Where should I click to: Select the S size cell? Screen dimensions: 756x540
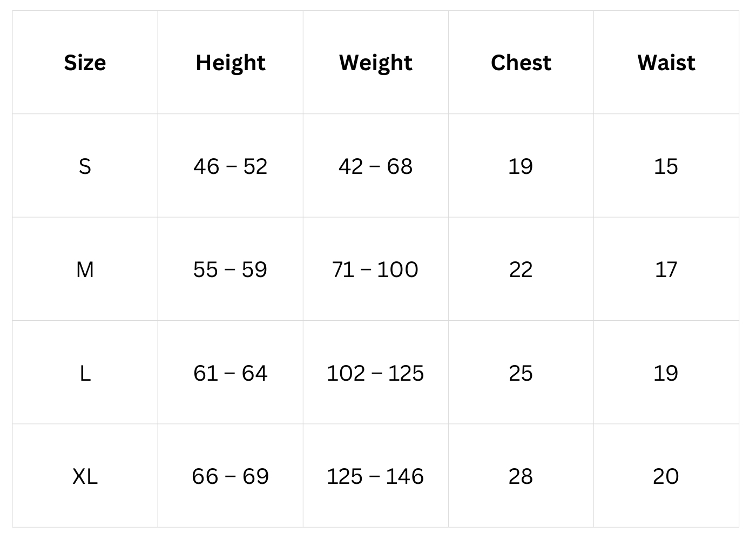pos(85,166)
